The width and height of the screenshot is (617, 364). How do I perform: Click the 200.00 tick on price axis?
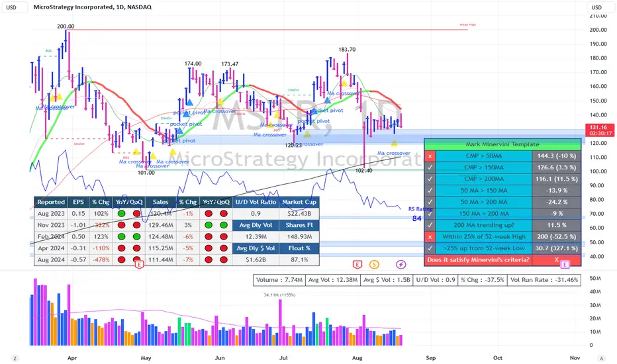pos(598,30)
